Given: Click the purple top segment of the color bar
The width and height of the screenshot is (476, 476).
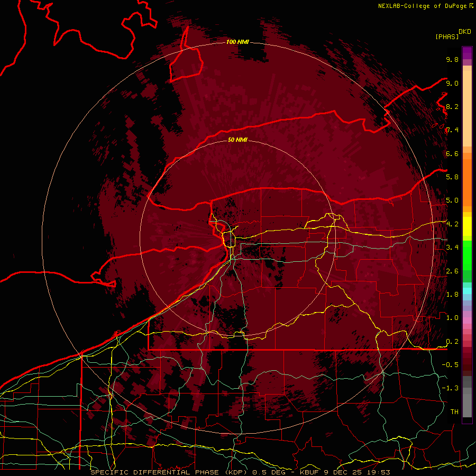Looking at the screenshot, I should pos(467,53).
